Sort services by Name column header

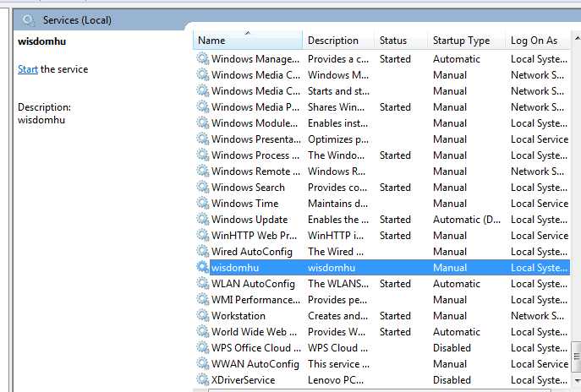pyautogui.click(x=248, y=40)
